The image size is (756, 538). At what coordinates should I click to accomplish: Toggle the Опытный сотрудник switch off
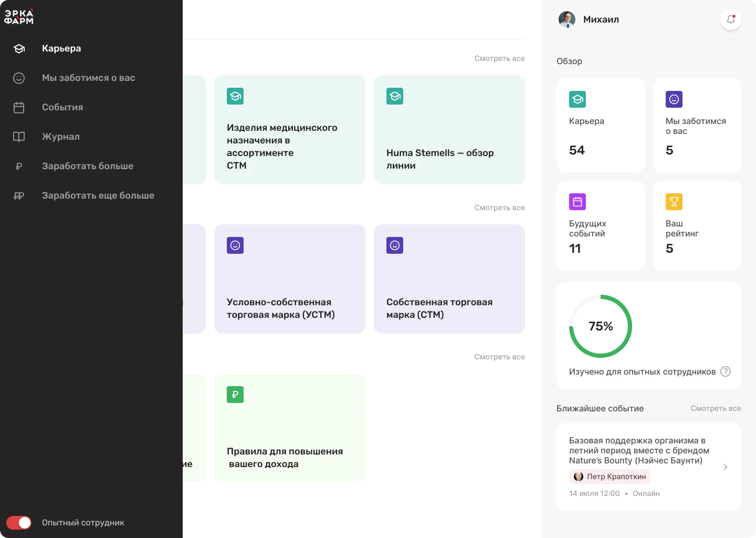click(19, 523)
